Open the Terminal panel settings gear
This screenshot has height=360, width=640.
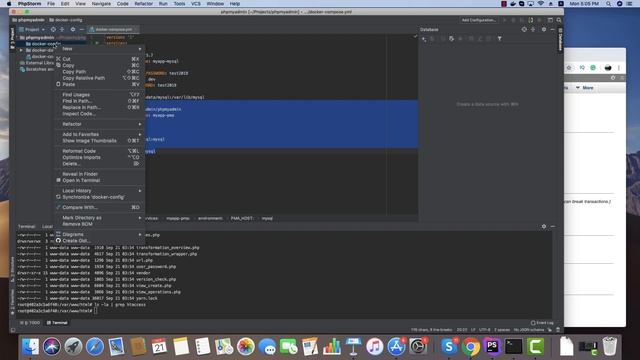544,227
